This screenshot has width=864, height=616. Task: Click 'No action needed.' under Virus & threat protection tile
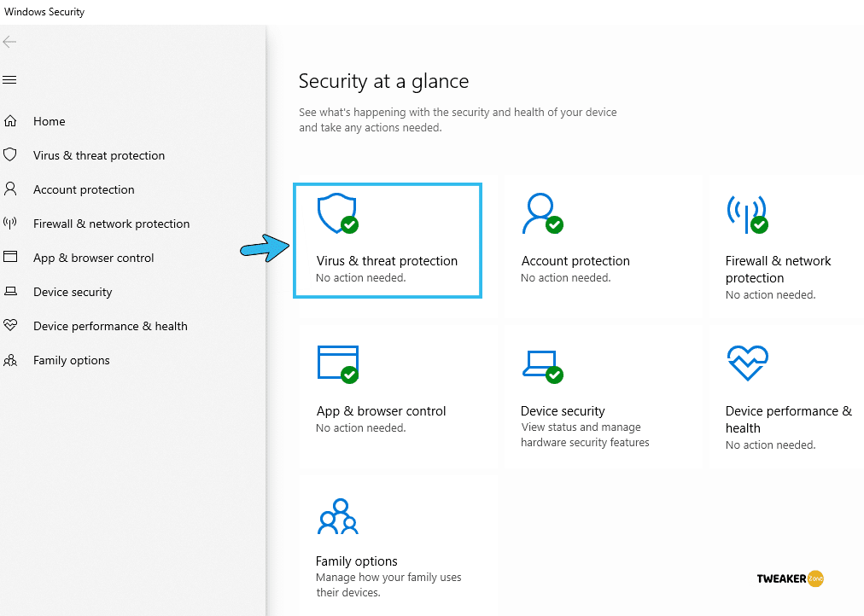(x=361, y=278)
